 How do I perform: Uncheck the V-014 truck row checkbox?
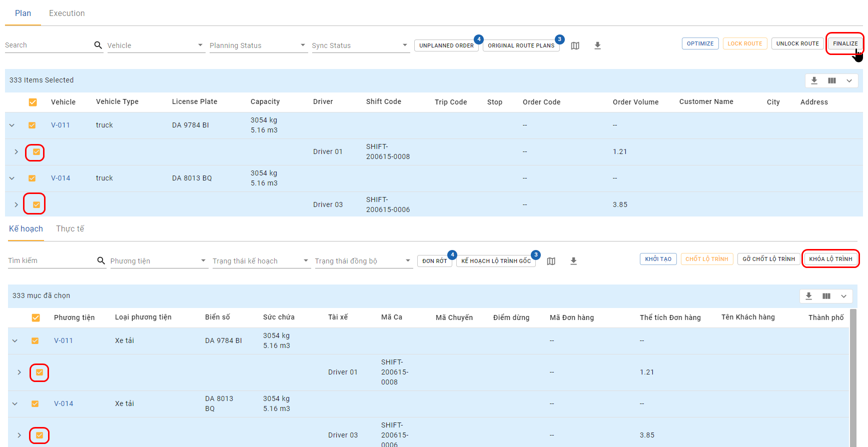32,178
